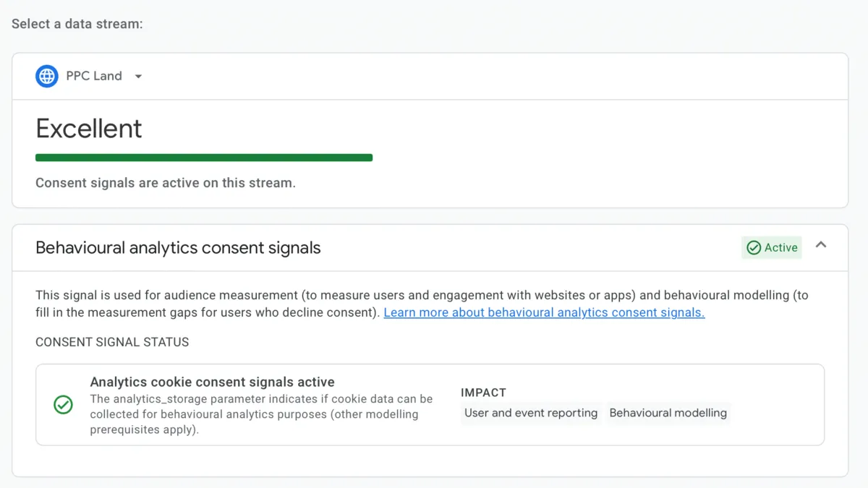Open Learn more about behavioural analytics consent signals
The width and height of the screenshot is (868, 488).
(x=544, y=312)
